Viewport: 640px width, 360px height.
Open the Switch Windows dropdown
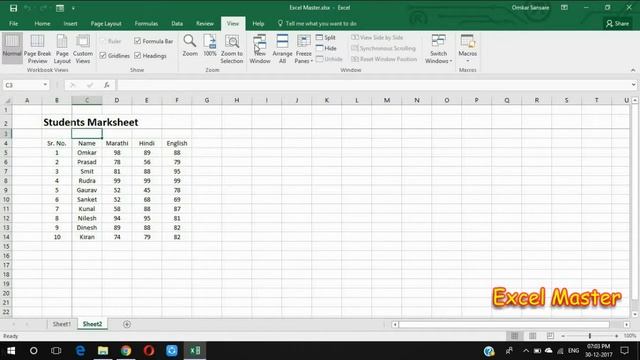tap(438, 48)
